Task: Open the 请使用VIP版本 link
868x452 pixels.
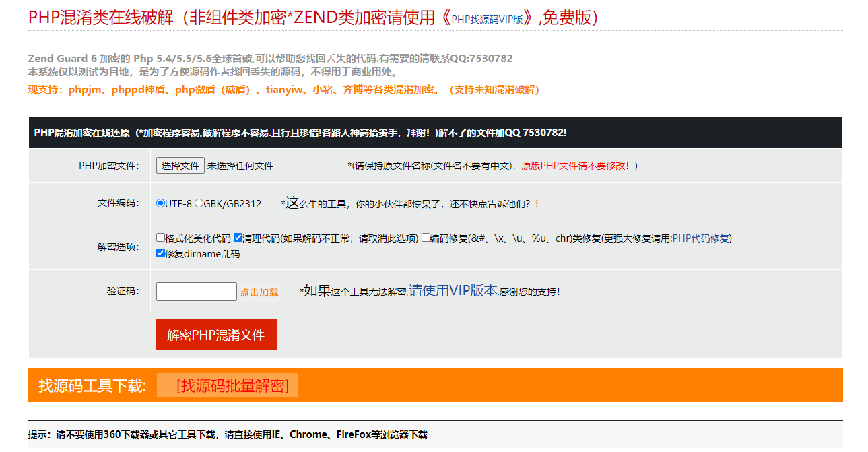Action: 453,291
